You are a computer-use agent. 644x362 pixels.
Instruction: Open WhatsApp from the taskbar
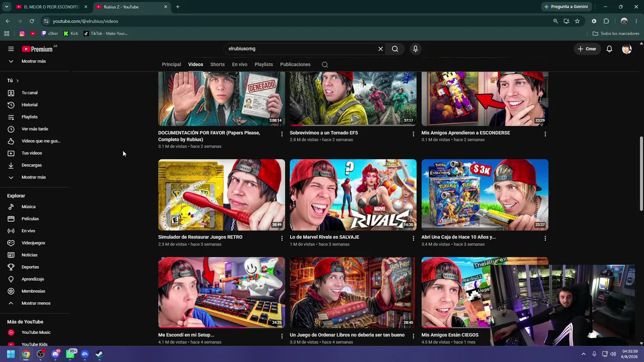click(70, 354)
